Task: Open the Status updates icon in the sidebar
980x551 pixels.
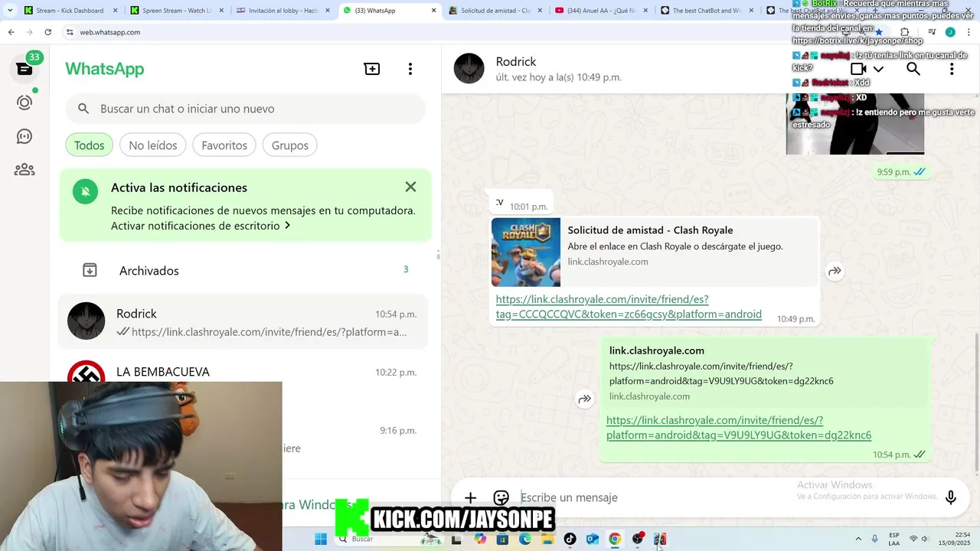Action: (x=24, y=103)
